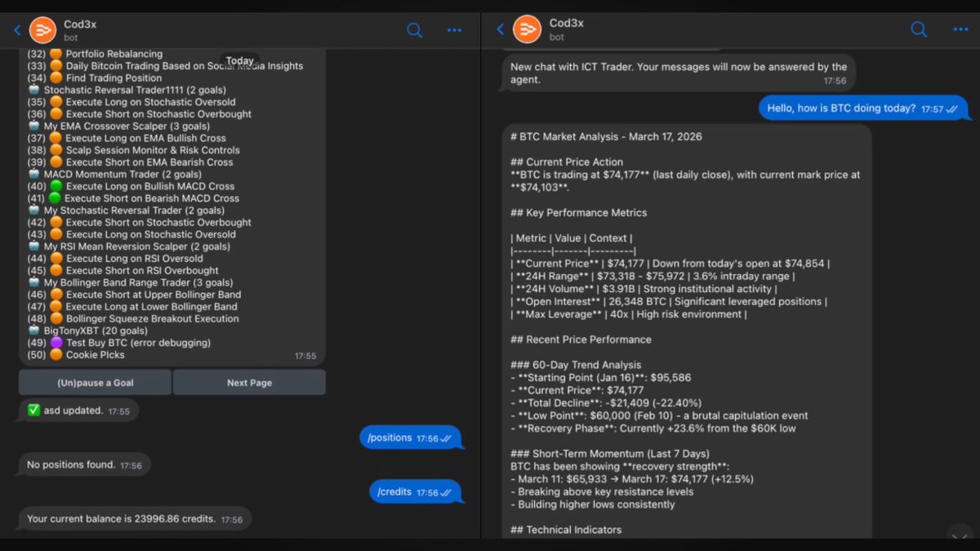This screenshot has height=551, width=980.
Task: Jump to latest message with down chevron
Action: pyautogui.click(x=959, y=535)
